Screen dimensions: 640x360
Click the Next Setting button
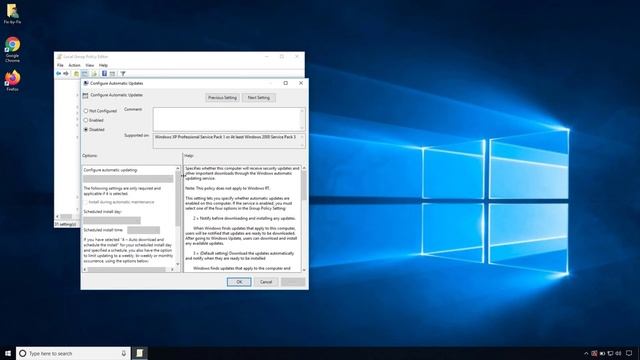(x=259, y=98)
